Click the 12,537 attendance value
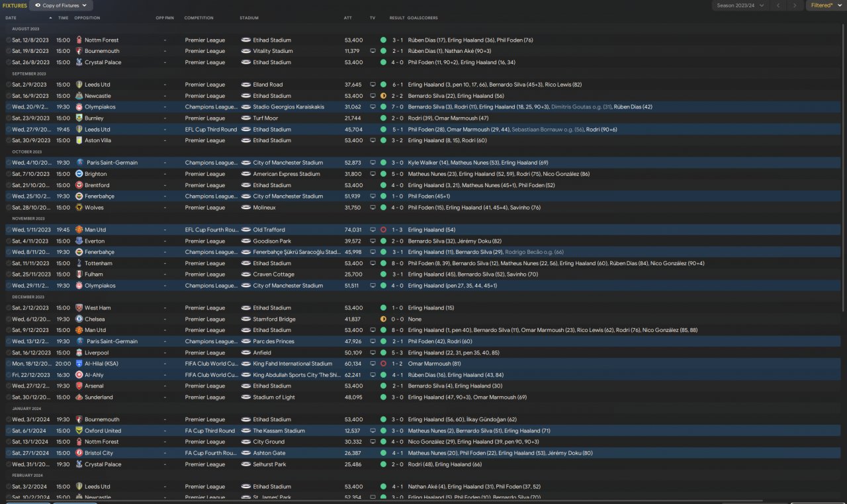 click(353, 431)
